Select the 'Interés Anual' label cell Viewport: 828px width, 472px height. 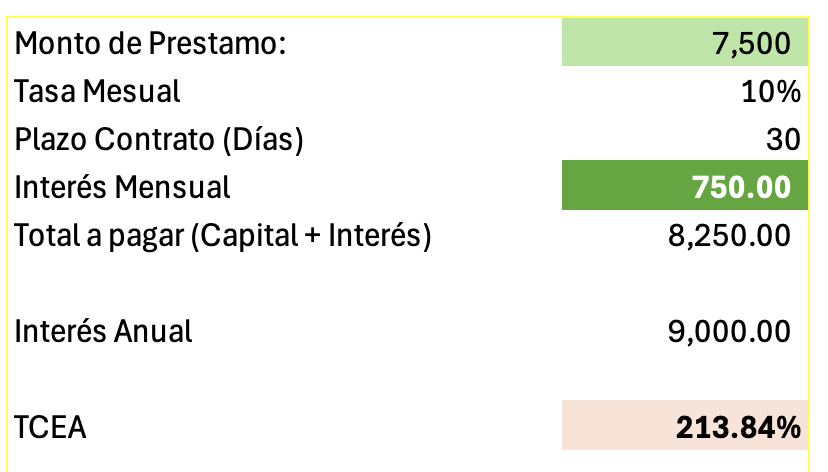(x=104, y=331)
